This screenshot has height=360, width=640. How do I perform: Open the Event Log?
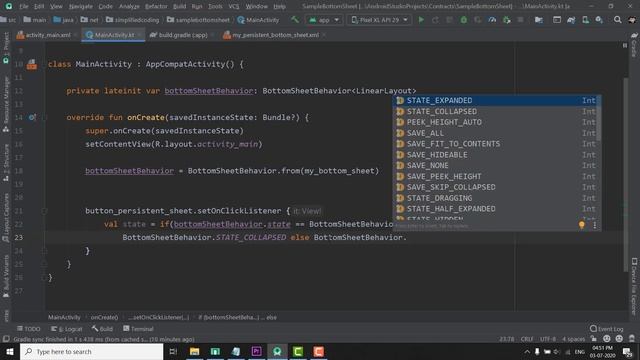607,329
